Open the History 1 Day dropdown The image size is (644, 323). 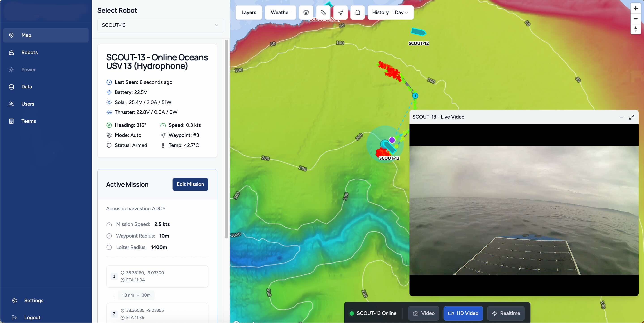(390, 13)
